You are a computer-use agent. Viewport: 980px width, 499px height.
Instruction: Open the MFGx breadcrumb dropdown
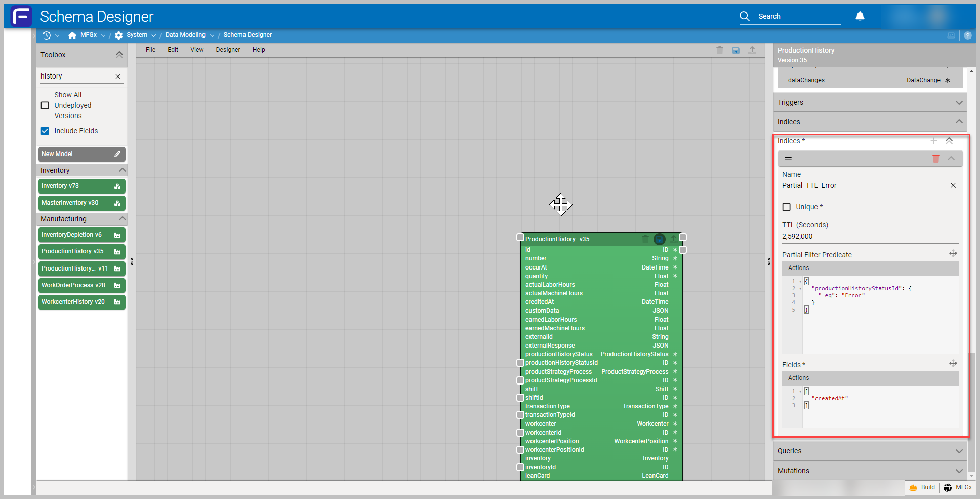tap(103, 35)
